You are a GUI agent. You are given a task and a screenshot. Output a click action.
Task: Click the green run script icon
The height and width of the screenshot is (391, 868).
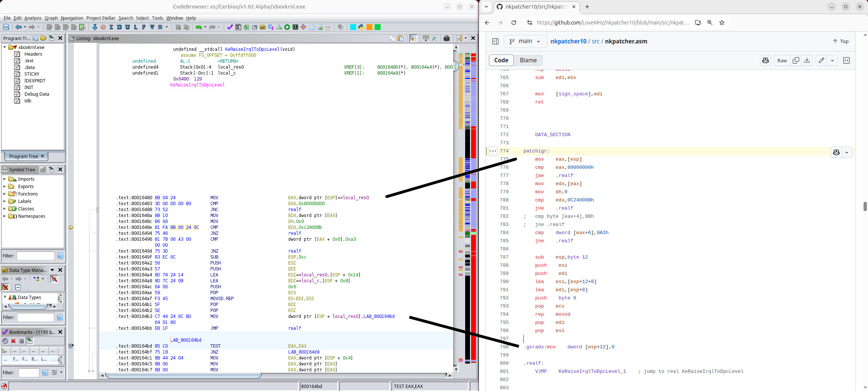click(x=287, y=27)
